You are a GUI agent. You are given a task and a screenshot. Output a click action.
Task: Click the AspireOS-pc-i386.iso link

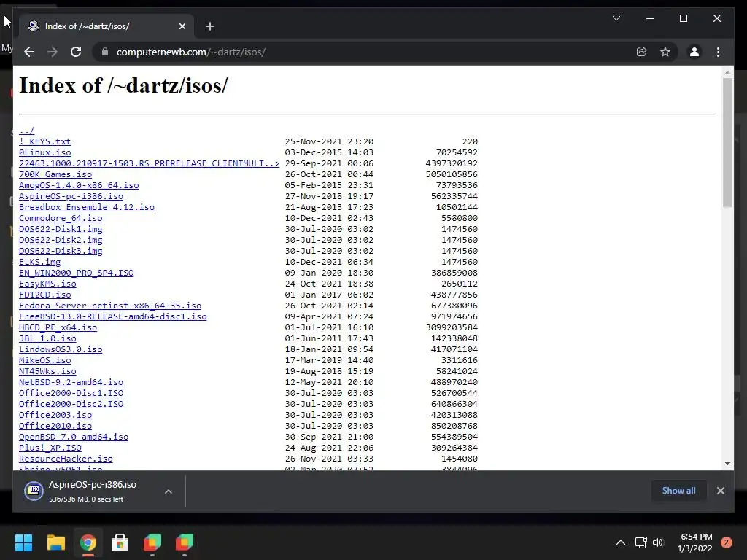(71, 196)
